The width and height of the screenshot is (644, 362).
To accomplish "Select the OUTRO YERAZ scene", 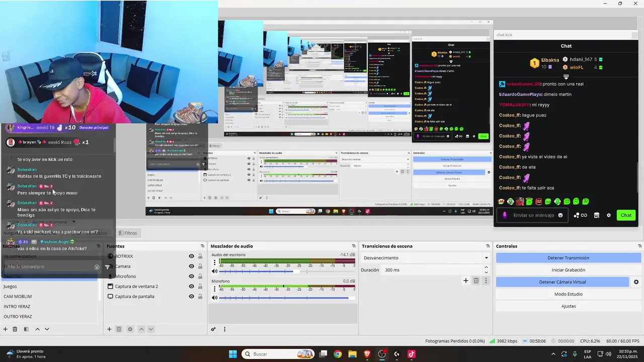I will coord(50,317).
